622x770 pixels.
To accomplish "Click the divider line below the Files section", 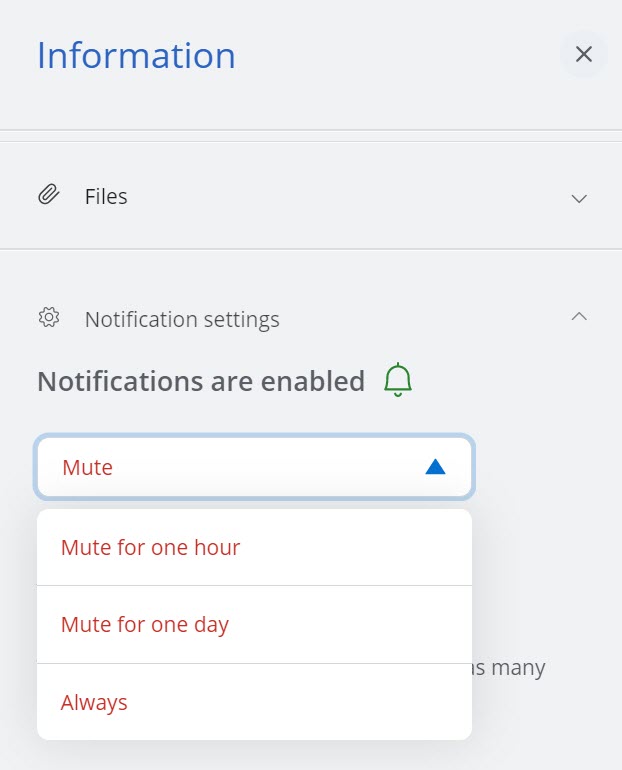I will (x=311, y=249).
